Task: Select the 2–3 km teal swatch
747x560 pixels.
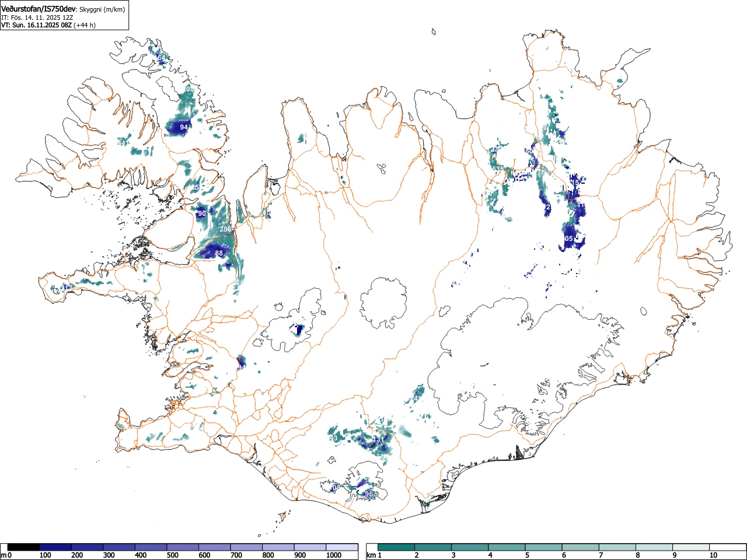Action: tap(433, 547)
